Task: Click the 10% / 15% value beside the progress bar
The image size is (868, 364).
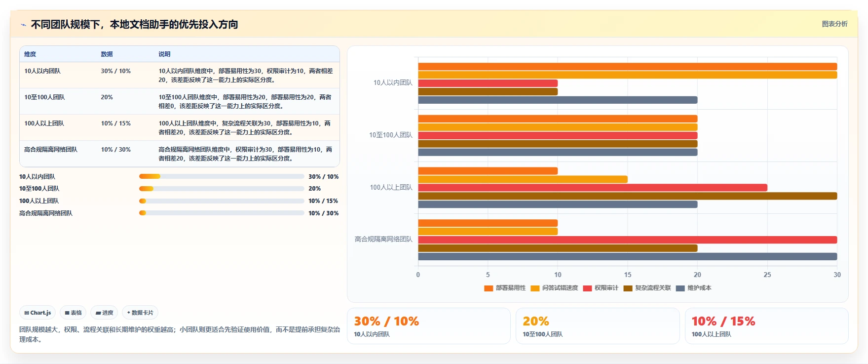Action: pyautogui.click(x=323, y=201)
